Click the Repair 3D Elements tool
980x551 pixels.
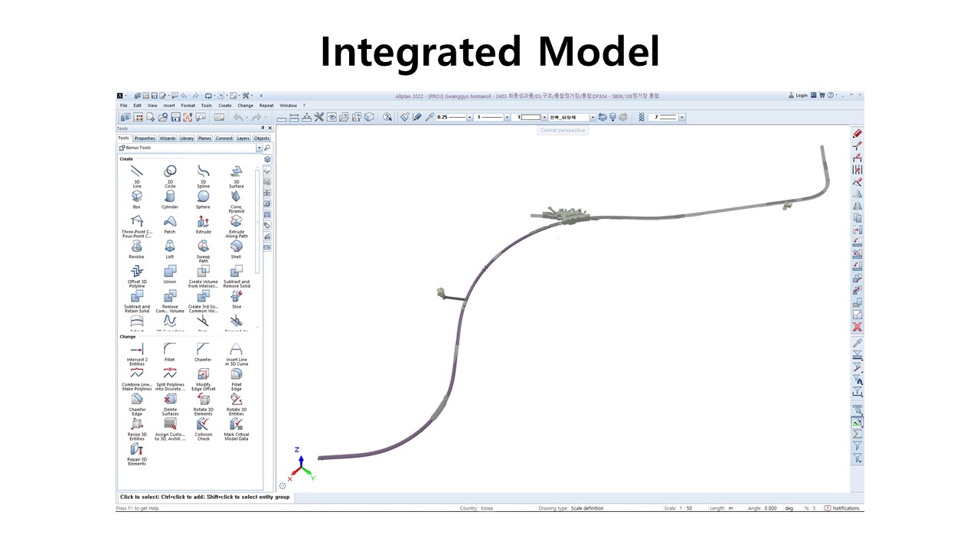point(137,449)
